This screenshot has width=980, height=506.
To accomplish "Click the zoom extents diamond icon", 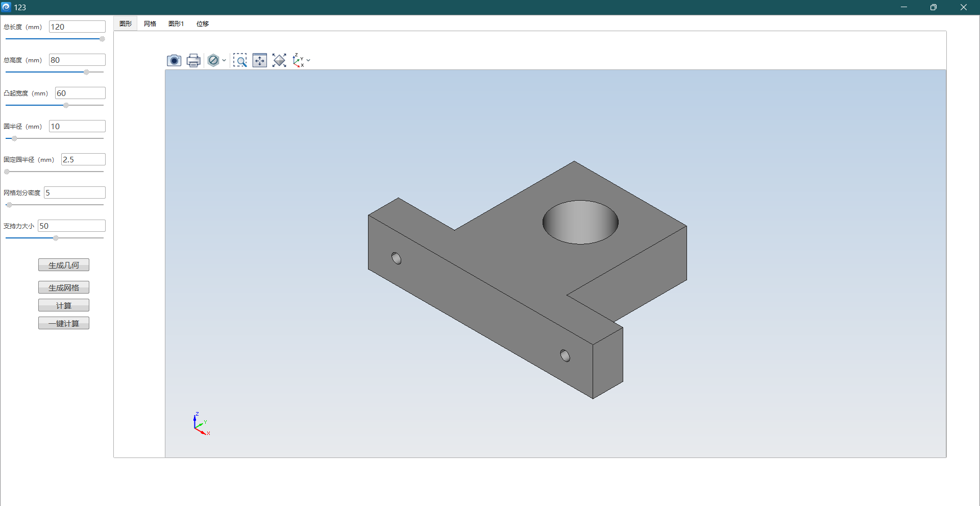I will click(279, 61).
